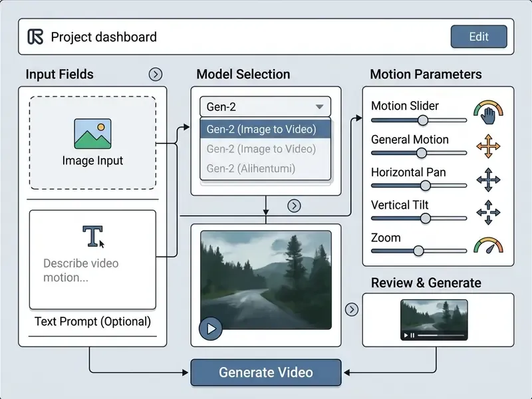Click the Edit button
This screenshot has height=399, width=532.
pyautogui.click(x=479, y=37)
